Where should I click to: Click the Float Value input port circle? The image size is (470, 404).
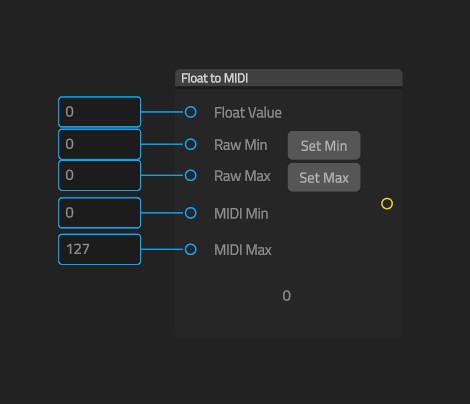(x=191, y=112)
